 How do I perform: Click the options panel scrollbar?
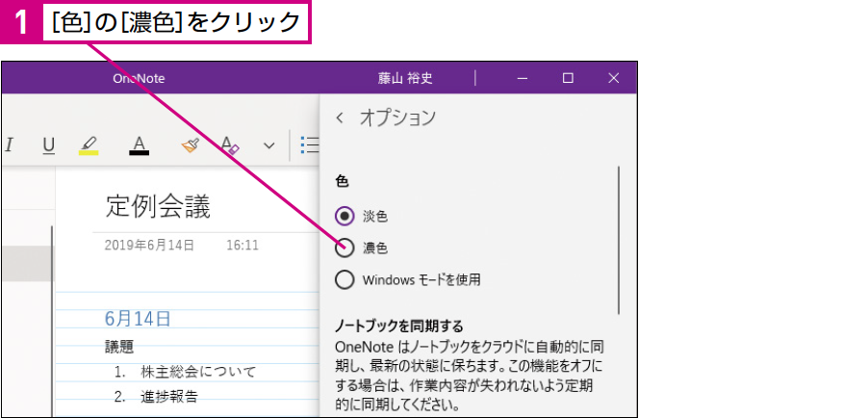(x=619, y=240)
